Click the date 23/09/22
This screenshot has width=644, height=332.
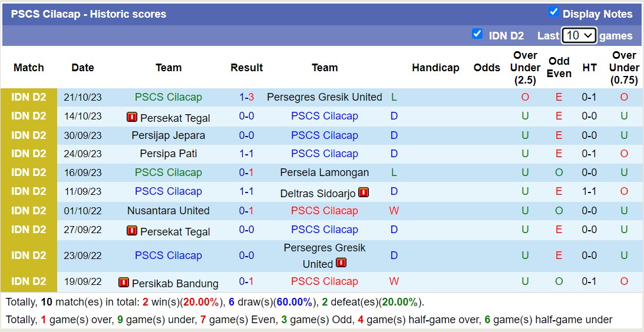[83, 255]
